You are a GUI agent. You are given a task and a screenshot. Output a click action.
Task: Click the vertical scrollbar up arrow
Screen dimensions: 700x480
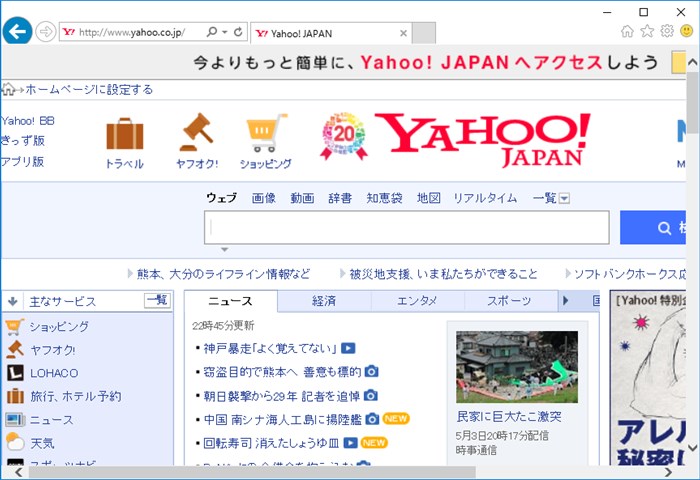pyautogui.click(x=692, y=62)
